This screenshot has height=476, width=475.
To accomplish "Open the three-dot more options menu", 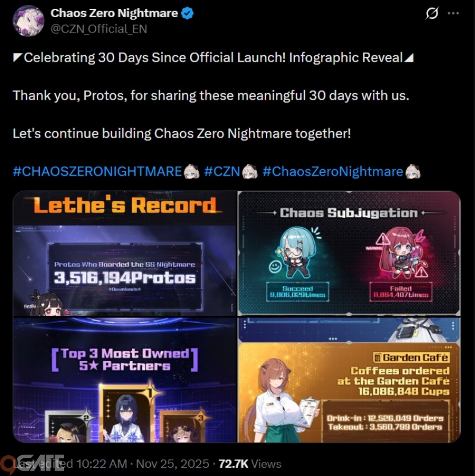I will pos(453,14).
